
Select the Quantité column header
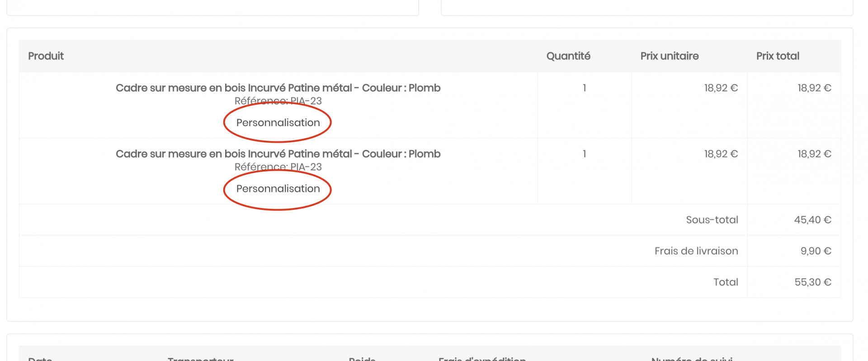[x=568, y=56]
